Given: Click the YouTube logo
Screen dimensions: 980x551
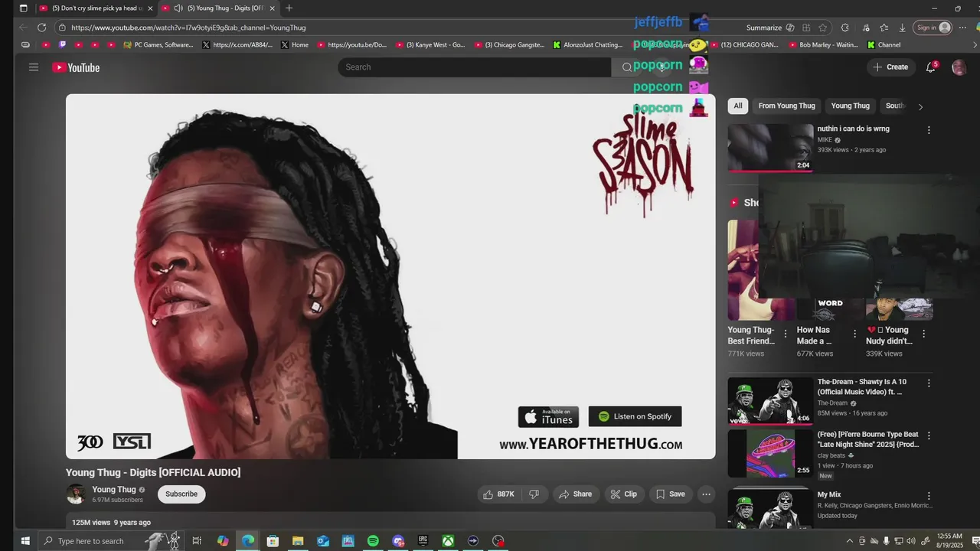Looking at the screenshot, I should pos(76,67).
